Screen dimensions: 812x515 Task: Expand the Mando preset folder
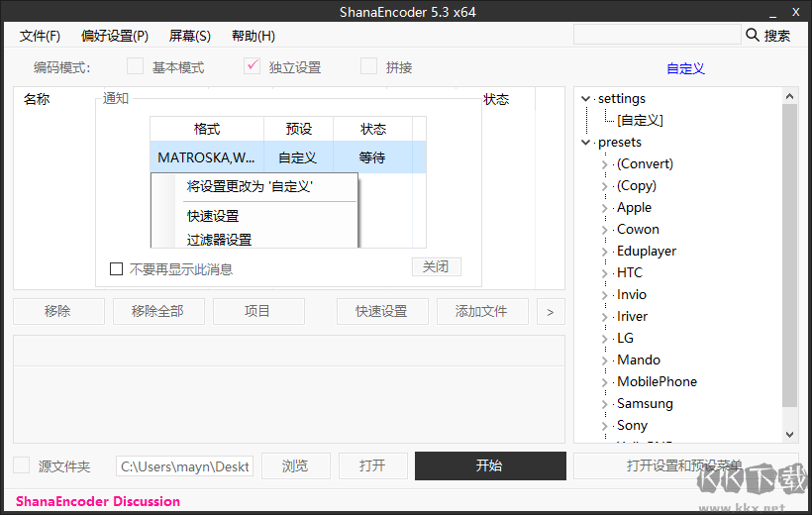point(604,360)
